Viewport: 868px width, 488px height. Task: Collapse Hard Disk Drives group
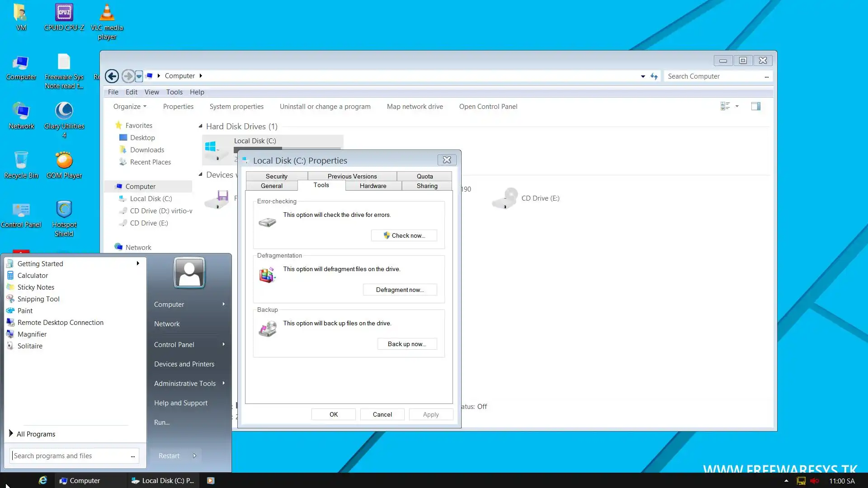[x=200, y=127]
